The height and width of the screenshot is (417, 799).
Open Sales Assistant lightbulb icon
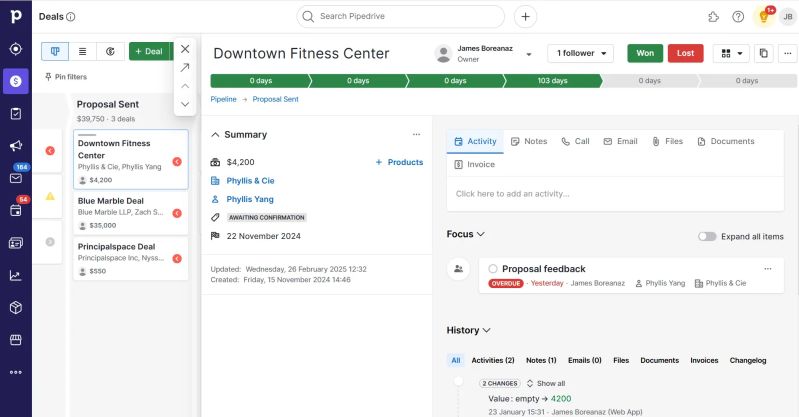point(763,17)
